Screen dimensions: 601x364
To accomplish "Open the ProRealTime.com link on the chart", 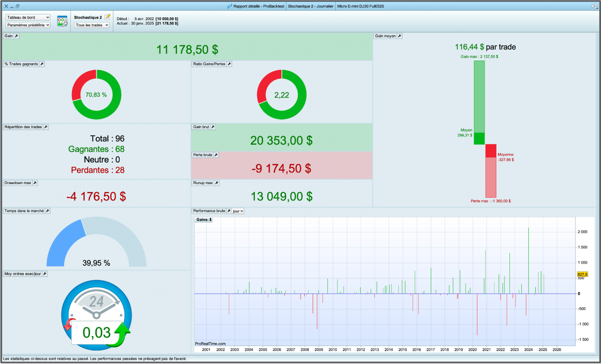I will coord(210,344).
